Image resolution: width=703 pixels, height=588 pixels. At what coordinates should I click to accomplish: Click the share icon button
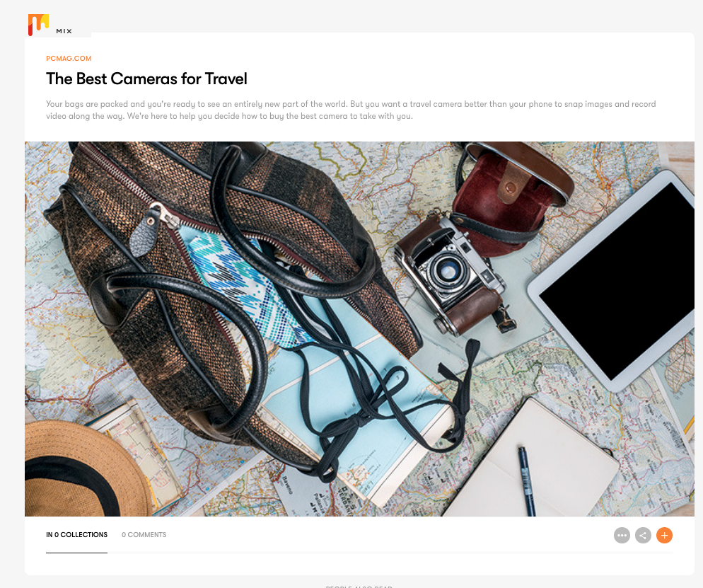[643, 535]
